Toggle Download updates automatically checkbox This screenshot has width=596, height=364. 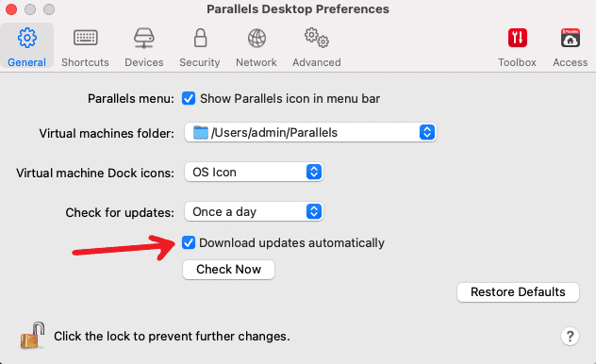(x=189, y=242)
